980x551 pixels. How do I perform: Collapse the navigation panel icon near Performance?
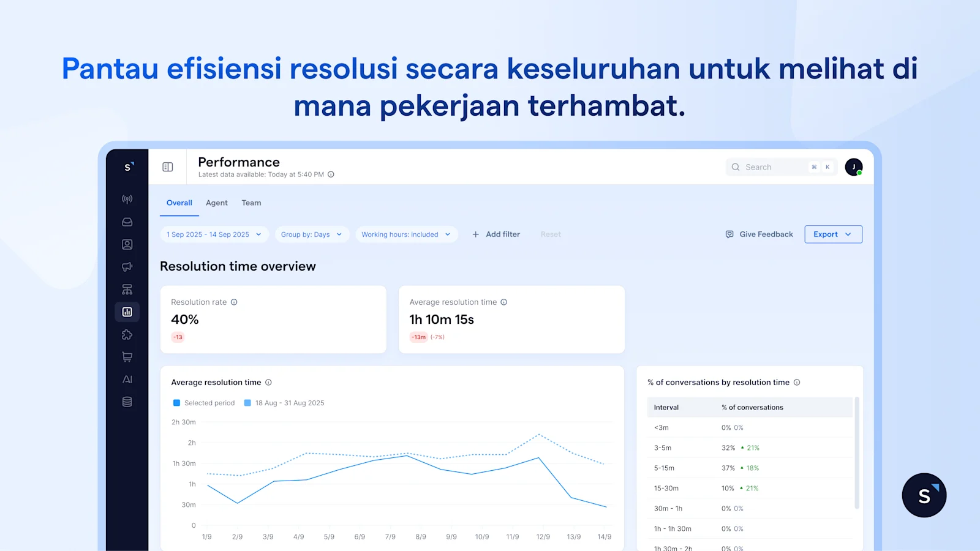(167, 167)
